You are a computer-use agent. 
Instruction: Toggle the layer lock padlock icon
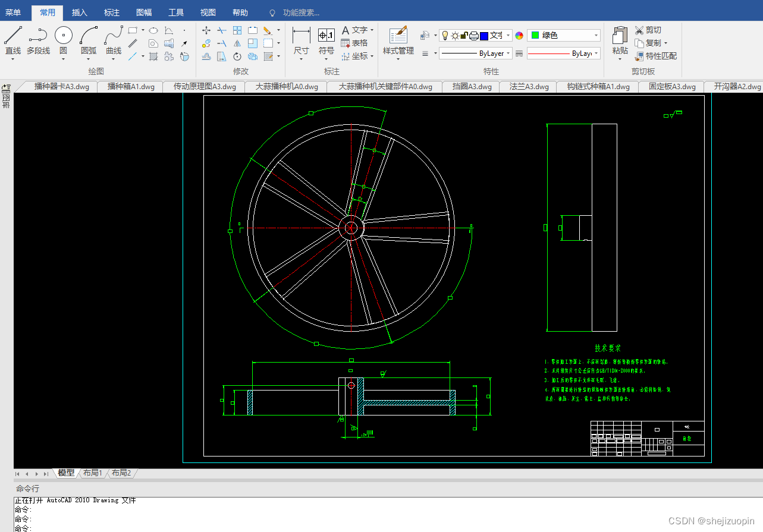coord(464,36)
